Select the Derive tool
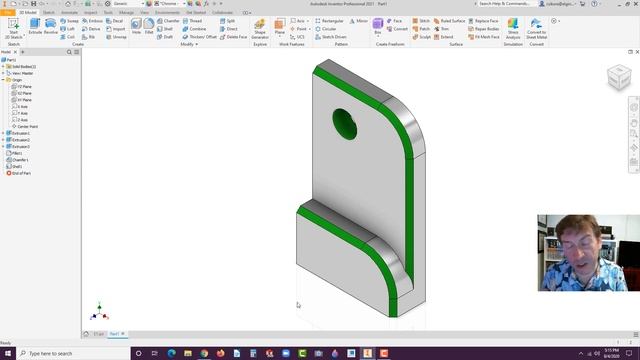The image size is (640, 360). click(91, 29)
